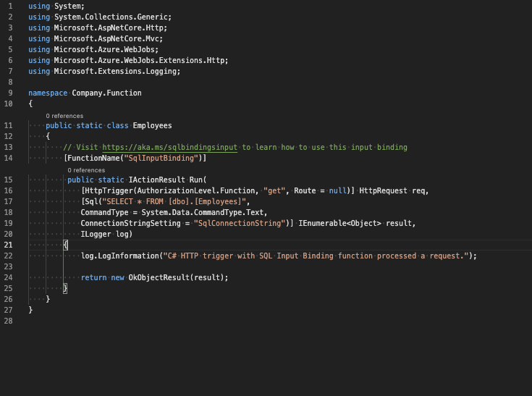Click 'Microsoft.AspNetCore.Mvc' on line 4
Screen dimensions: 532x396
tap(106, 38)
